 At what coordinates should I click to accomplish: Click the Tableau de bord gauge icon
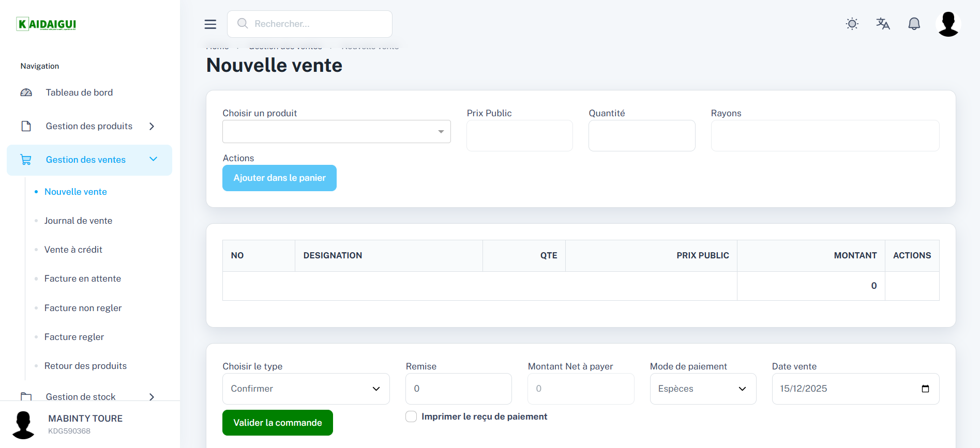pos(26,92)
